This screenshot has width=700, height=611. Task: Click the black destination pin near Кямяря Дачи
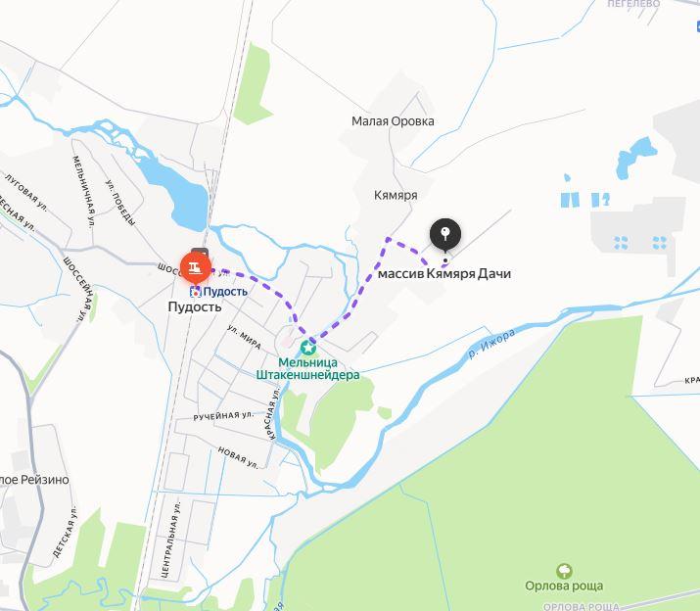(445, 234)
